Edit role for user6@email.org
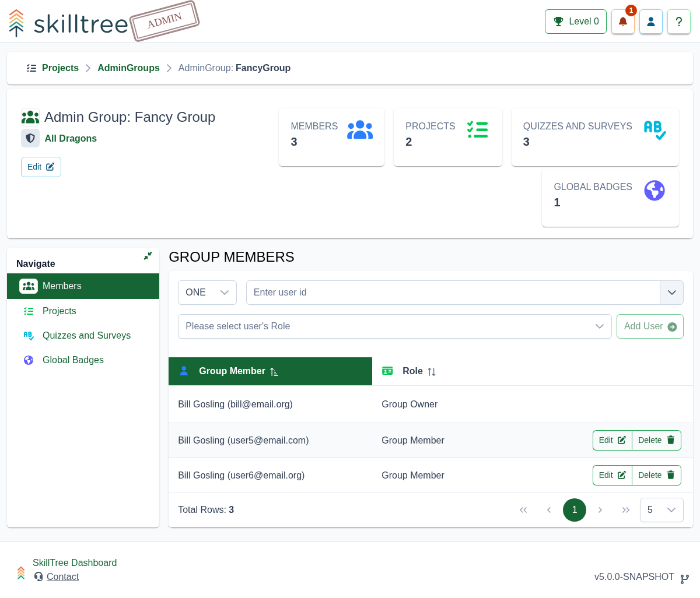Viewport: 700px width, 598px height. (x=612, y=475)
